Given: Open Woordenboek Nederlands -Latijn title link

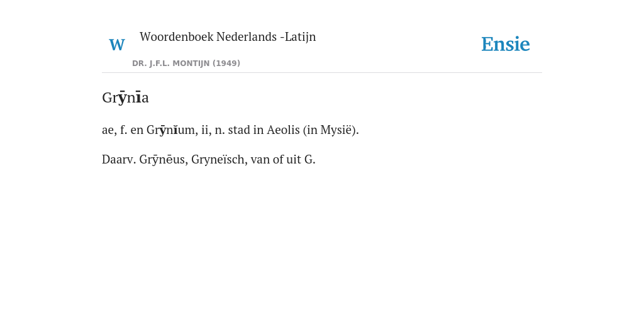Looking at the screenshot, I should 228,37.
